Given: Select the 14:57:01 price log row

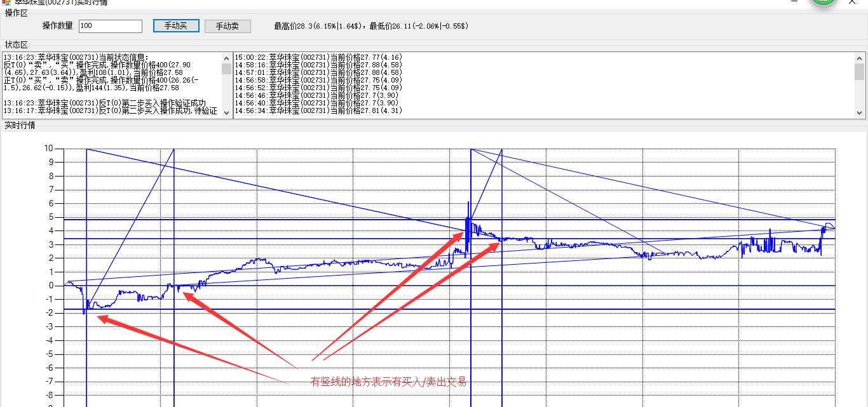Looking at the screenshot, I should pyautogui.click(x=318, y=72).
